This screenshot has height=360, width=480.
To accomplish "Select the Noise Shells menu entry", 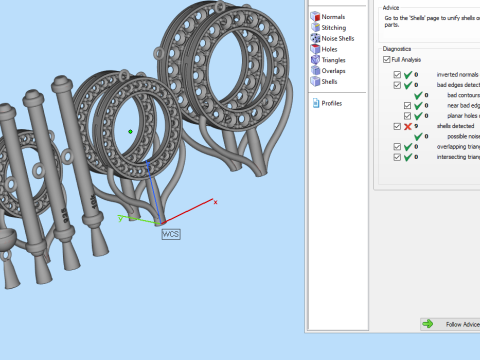I will pos(338,38).
